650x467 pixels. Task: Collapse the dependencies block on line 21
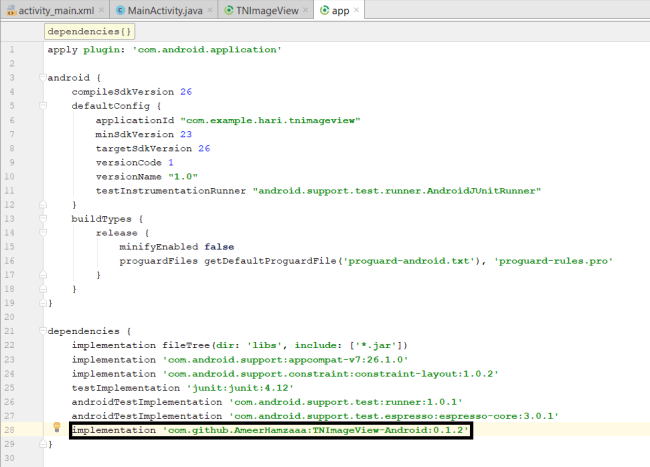point(43,331)
